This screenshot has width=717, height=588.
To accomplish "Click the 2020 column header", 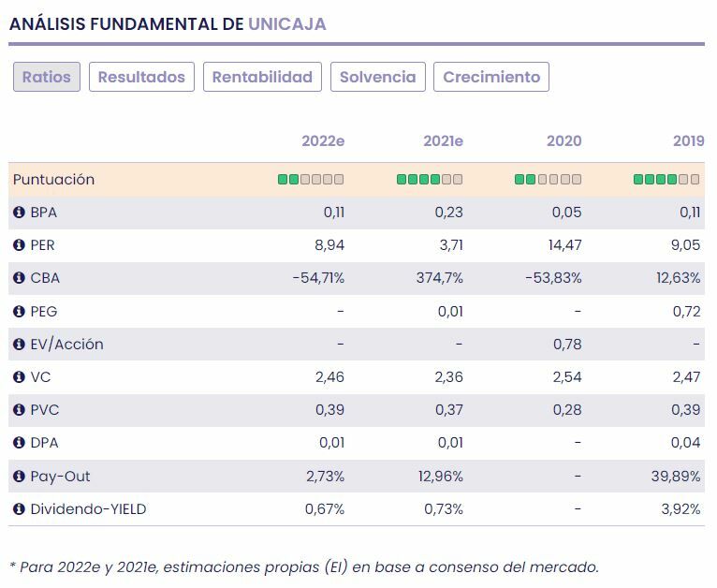I will tap(563, 141).
